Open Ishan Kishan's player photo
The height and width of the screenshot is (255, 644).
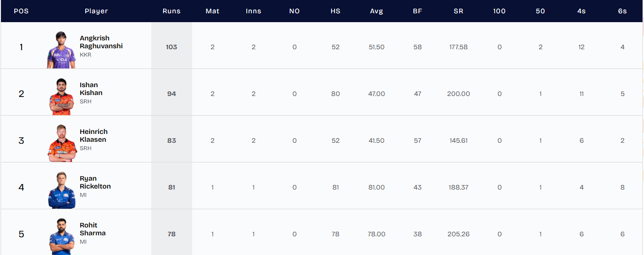pyautogui.click(x=62, y=97)
